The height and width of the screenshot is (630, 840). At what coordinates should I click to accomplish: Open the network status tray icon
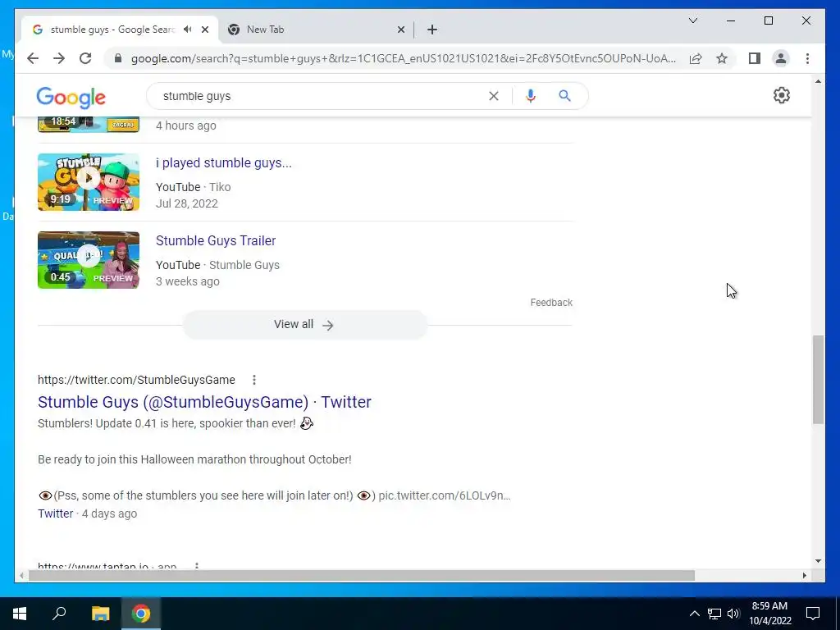[x=714, y=614]
